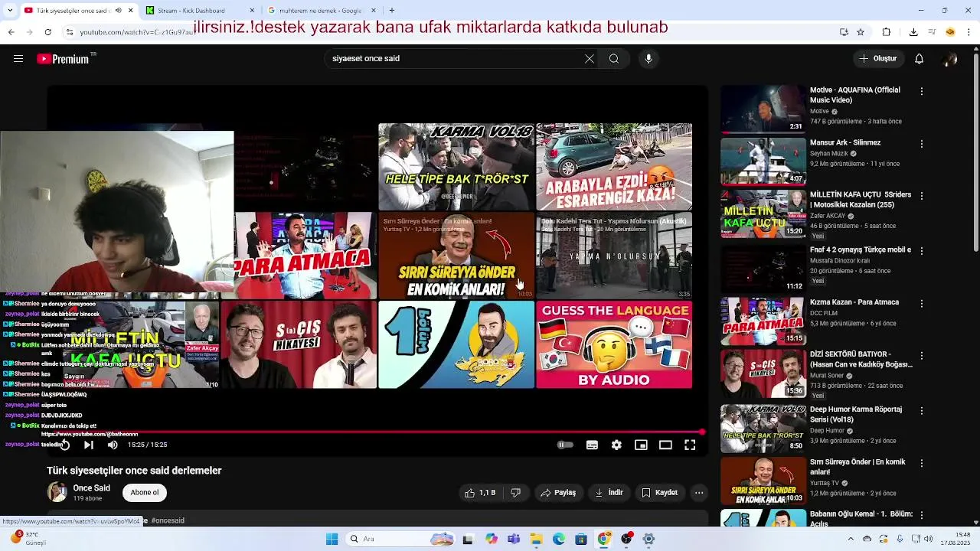Open the Chrome profile avatar

[950, 32]
